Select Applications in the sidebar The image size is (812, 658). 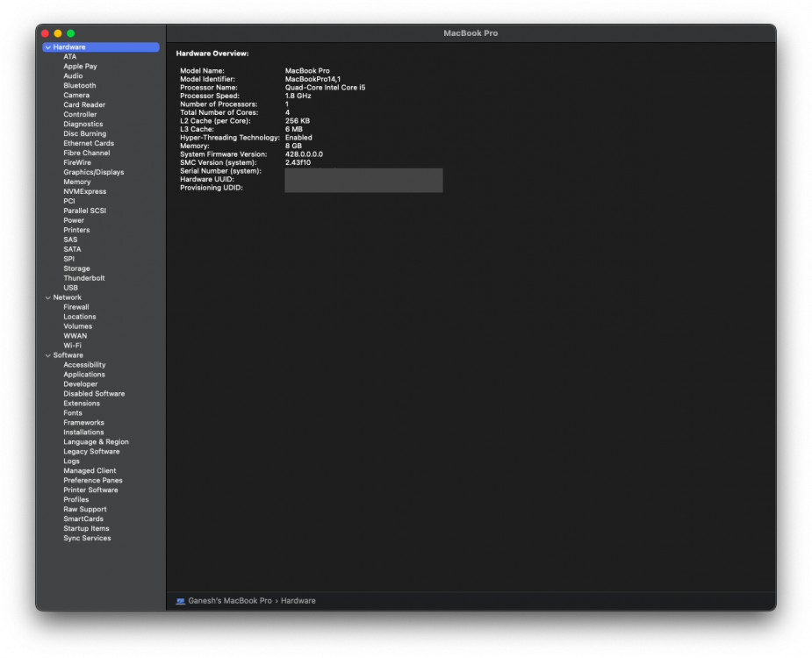pyautogui.click(x=84, y=375)
